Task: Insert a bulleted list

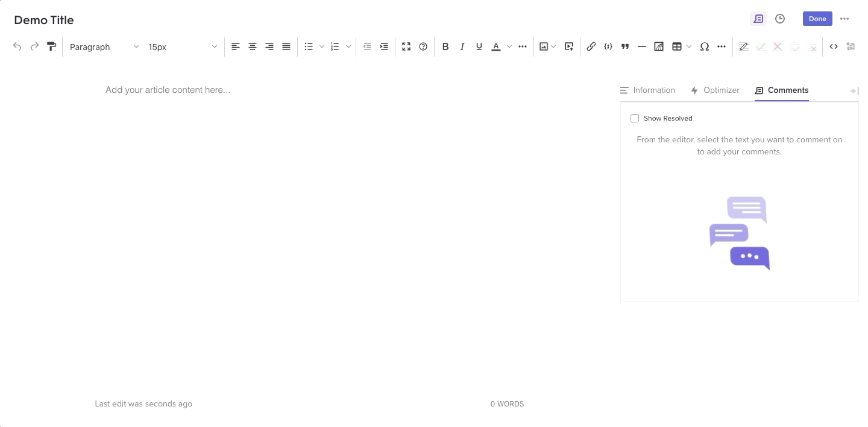Action: 309,46
